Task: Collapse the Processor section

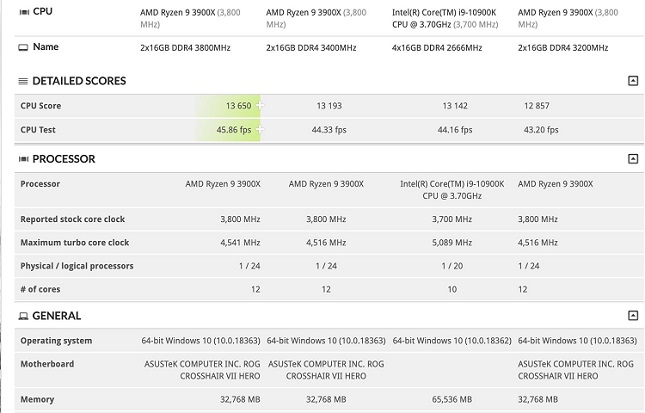Action: click(632, 159)
